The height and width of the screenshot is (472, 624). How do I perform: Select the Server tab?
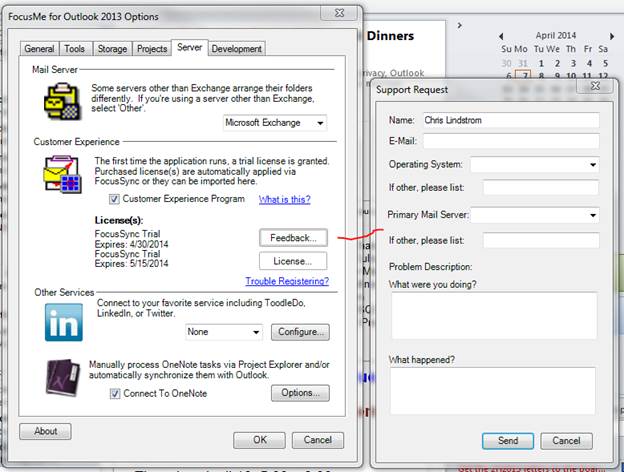190,47
